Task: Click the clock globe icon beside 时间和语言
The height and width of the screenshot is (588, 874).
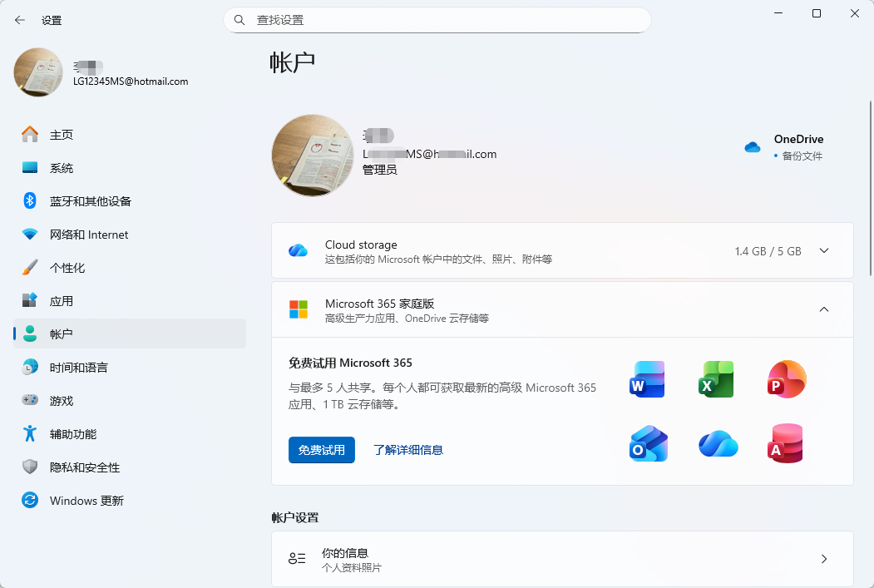Action: click(30, 367)
